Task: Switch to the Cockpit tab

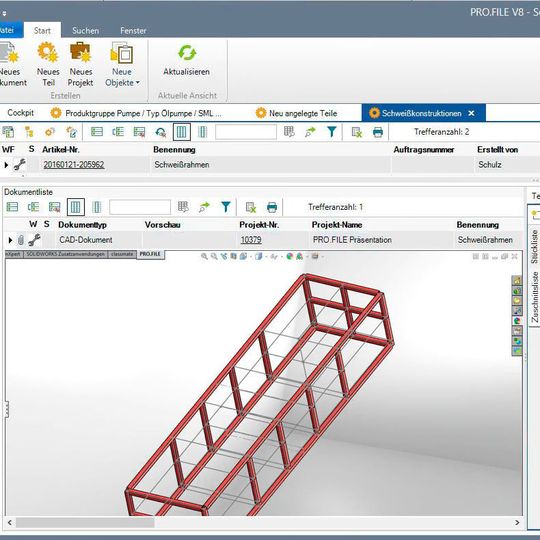Action: click(21, 113)
